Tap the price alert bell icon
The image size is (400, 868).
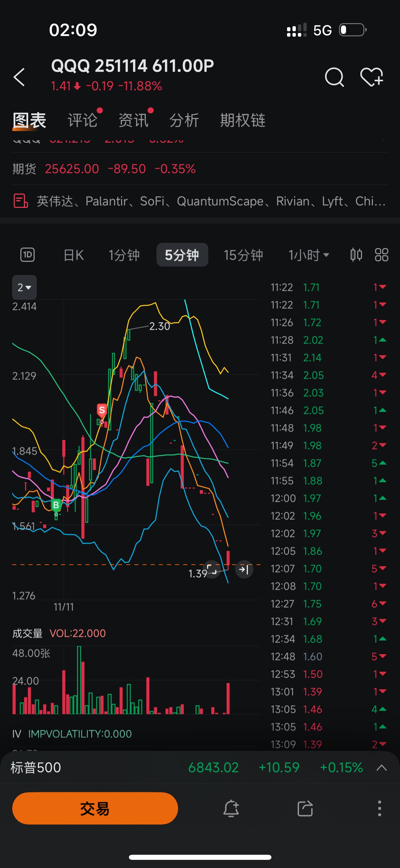pyautogui.click(x=231, y=808)
